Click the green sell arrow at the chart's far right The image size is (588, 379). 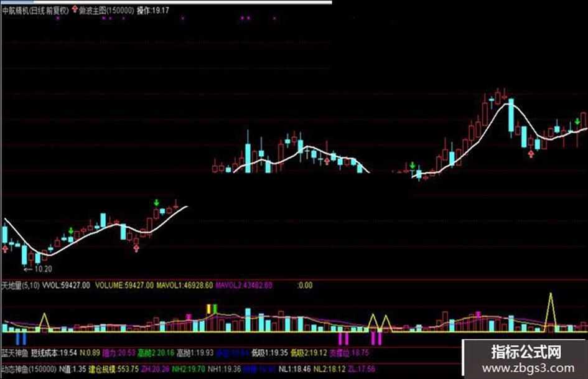click(577, 121)
